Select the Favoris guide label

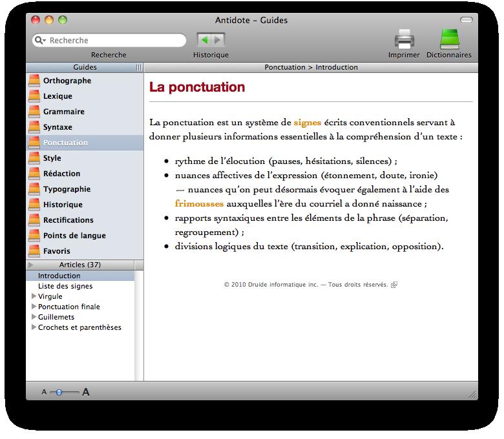click(57, 251)
